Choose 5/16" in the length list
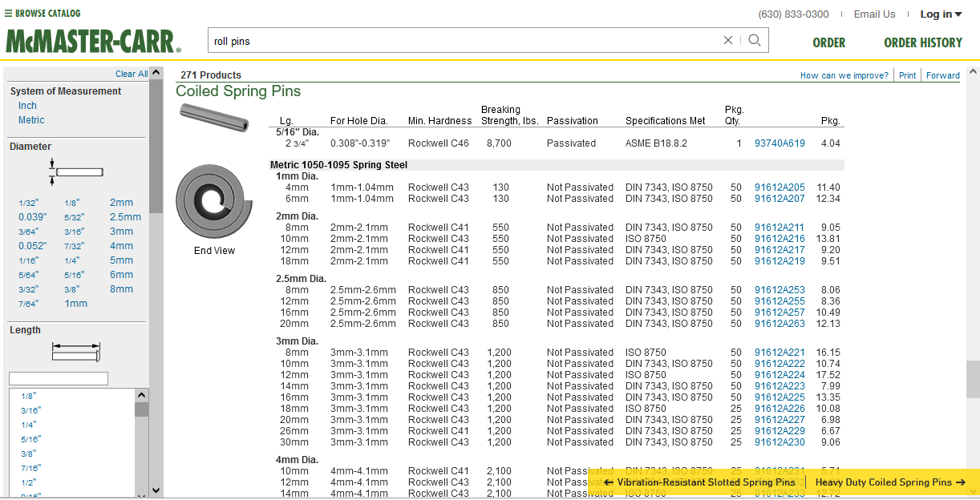Screen dimensions: 980x500 [x=30, y=440]
